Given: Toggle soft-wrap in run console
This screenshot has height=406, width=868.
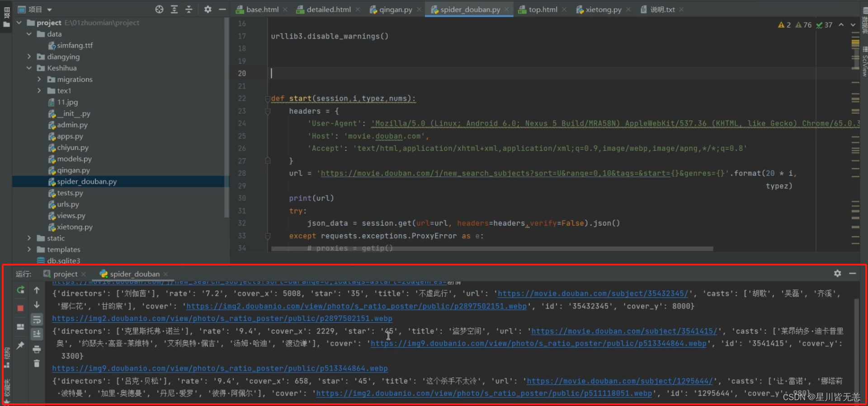Looking at the screenshot, I should (37, 320).
